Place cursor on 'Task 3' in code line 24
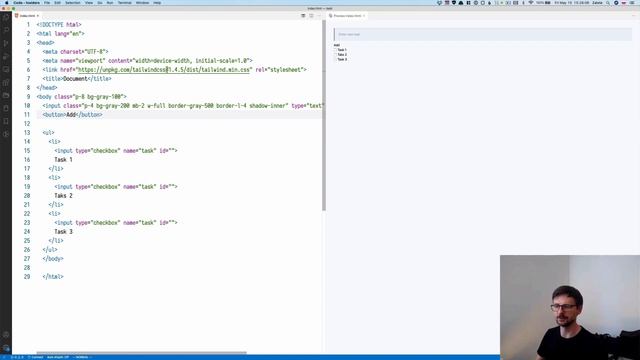 point(63,231)
